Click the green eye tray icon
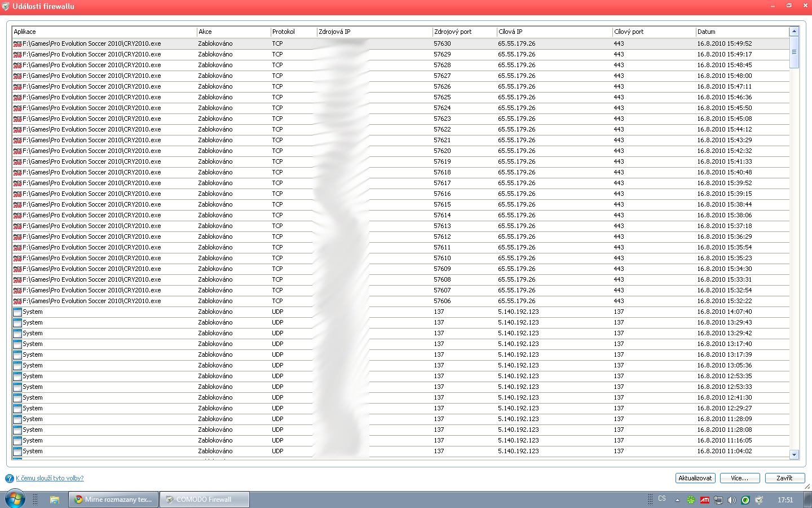The width and height of the screenshot is (812, 508). pos(745,500)
